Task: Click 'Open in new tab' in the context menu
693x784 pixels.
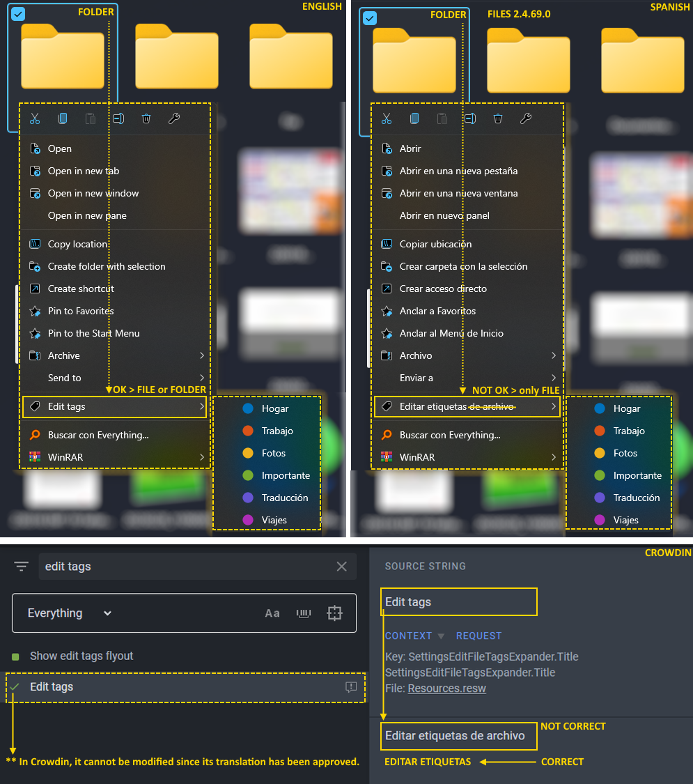Action: (x=84, y=171)
